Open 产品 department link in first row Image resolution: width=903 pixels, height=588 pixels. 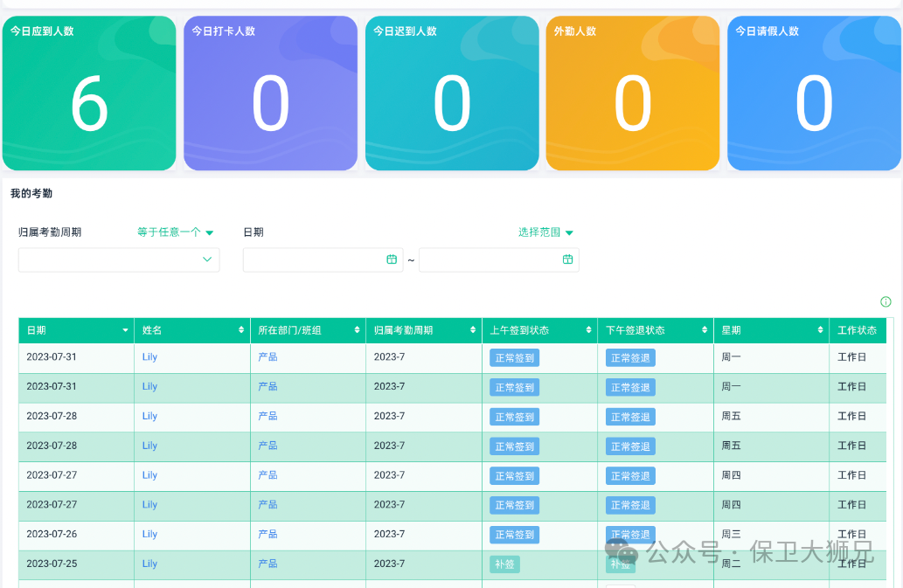(x=267, y=357)
